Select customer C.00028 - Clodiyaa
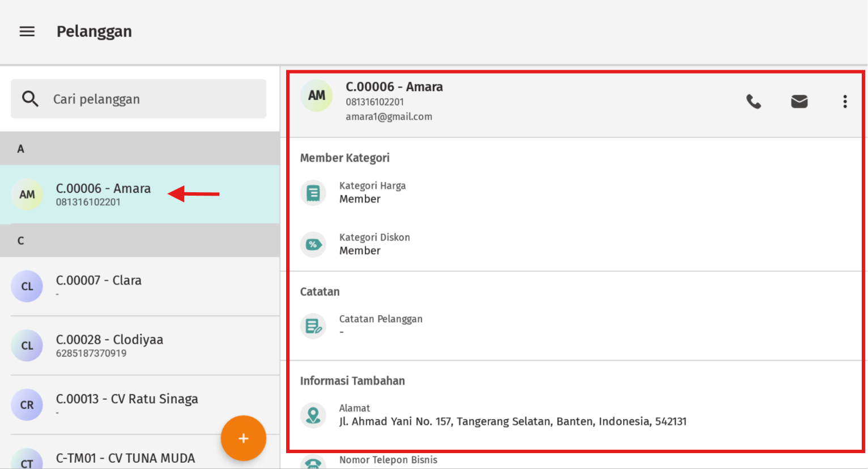 click(140, 345)
